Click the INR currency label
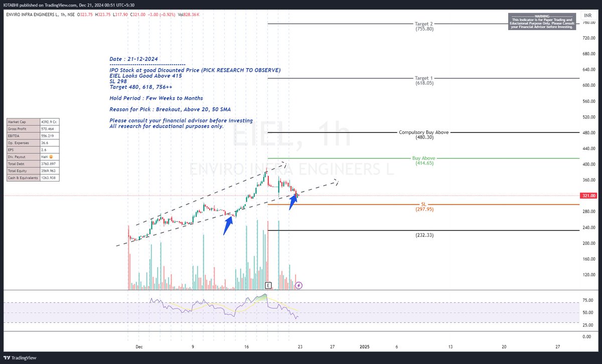Viewport: 602px width, 364px height. coord(587,16)
